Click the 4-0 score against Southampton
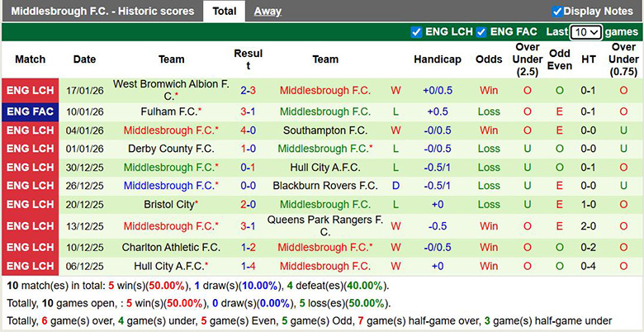Screen dimensions: 644x332 [248, 130]
